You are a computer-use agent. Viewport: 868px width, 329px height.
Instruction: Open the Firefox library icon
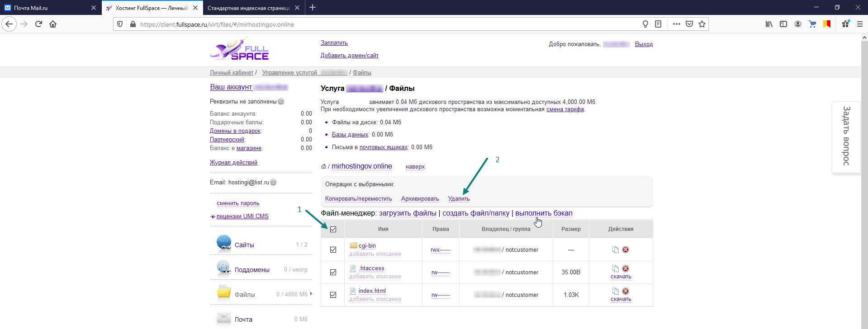(769, 24)
